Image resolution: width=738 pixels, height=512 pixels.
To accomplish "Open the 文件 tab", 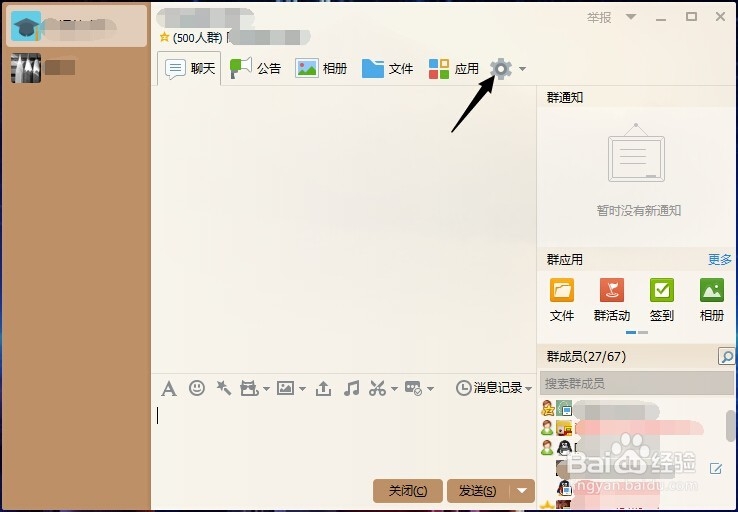I will tap(387, 69).
